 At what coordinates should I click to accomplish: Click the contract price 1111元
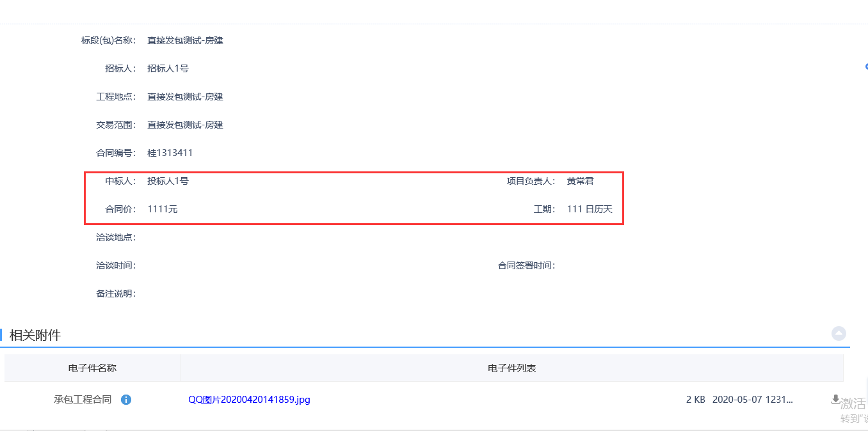coord(162,209)
